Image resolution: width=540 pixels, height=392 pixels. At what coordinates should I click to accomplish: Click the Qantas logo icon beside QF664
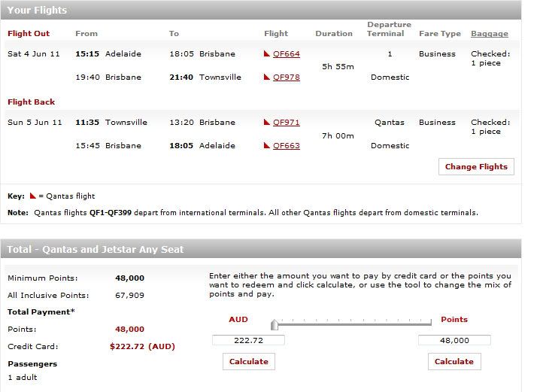coord(266,53)
